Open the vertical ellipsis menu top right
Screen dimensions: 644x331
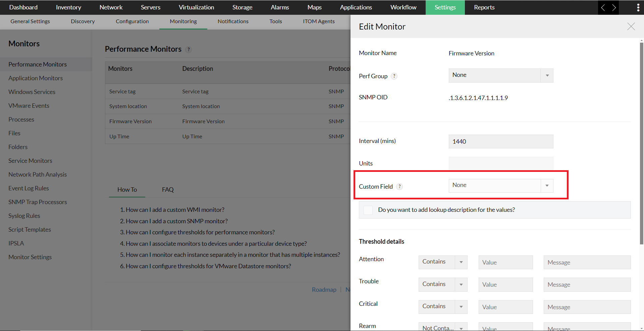[638, 7]
